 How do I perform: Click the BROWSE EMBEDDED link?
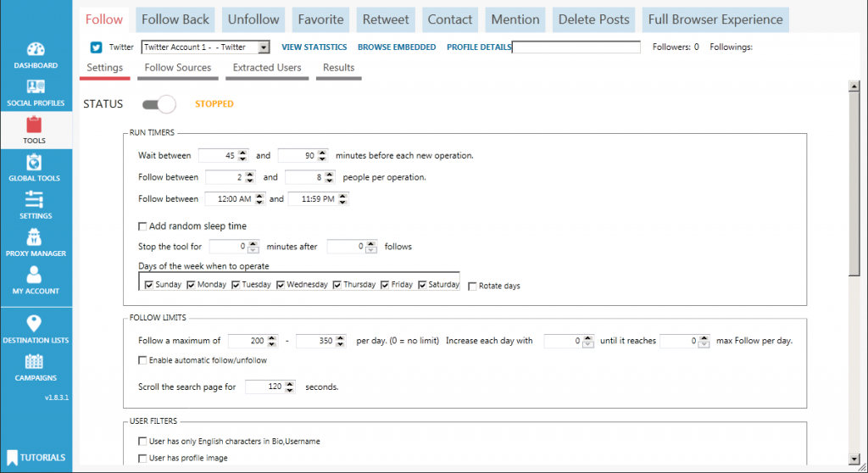(x=397, y=47)
